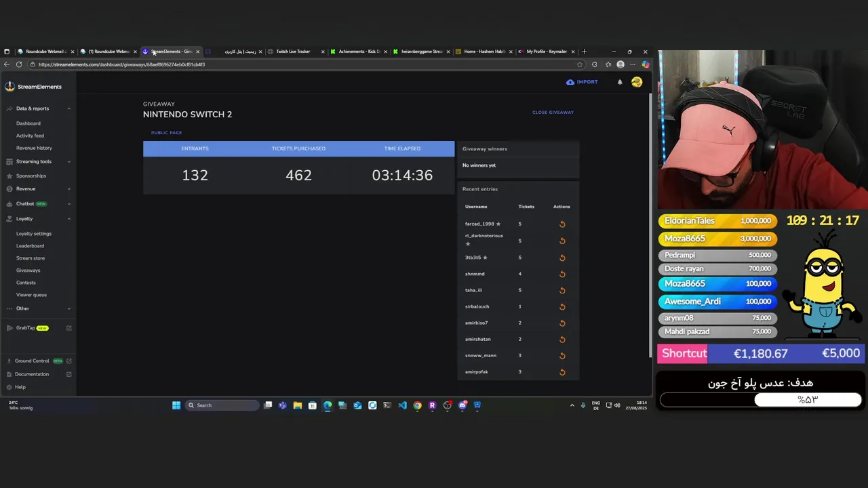Refund entry for amirbiso7
Screen dimensions: 868x488
point(562,323)
